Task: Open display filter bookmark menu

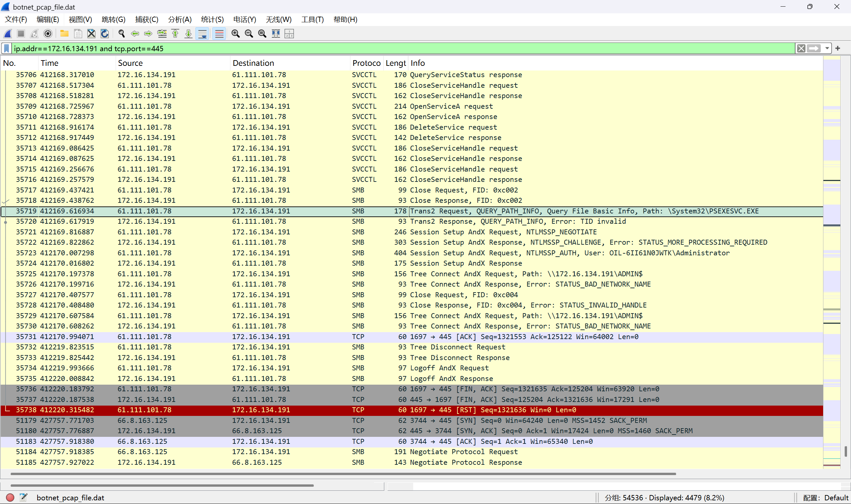Action: [x=6, y=49]
